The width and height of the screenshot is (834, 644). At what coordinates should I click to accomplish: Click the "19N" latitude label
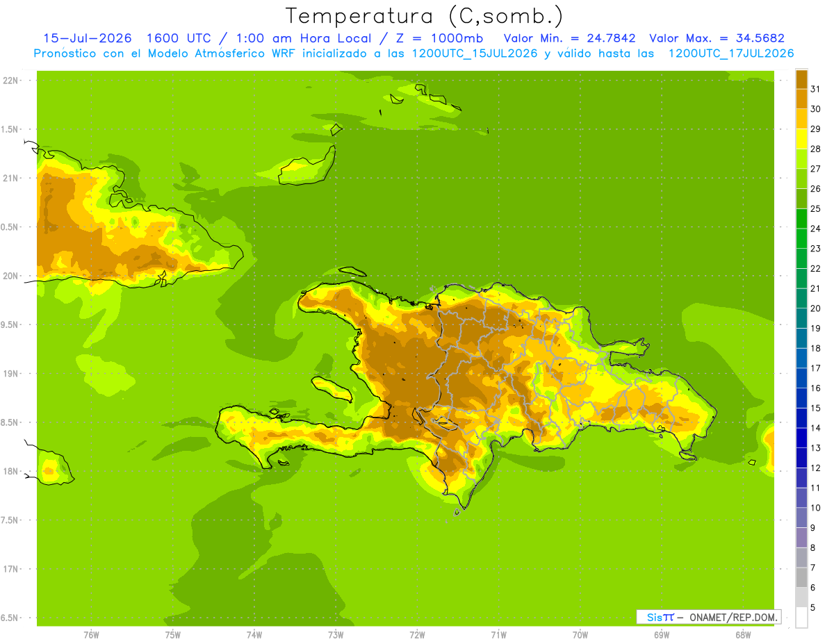tap(12, 374)
